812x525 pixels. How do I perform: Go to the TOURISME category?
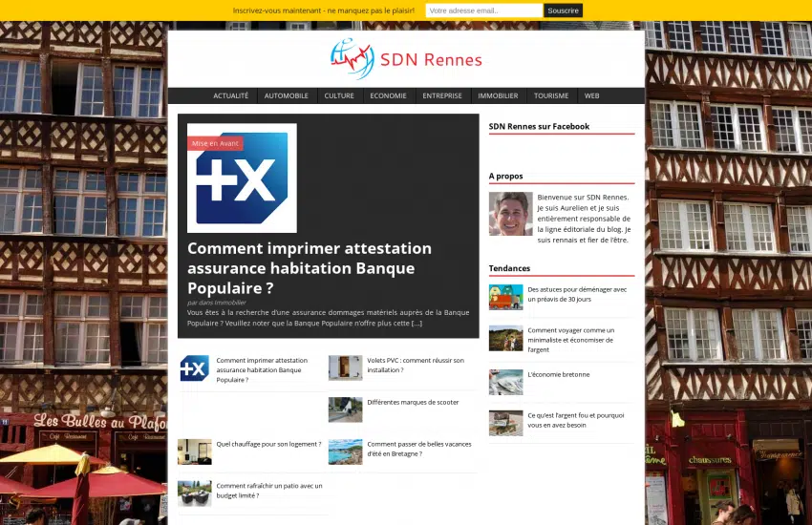click(551, 95)
